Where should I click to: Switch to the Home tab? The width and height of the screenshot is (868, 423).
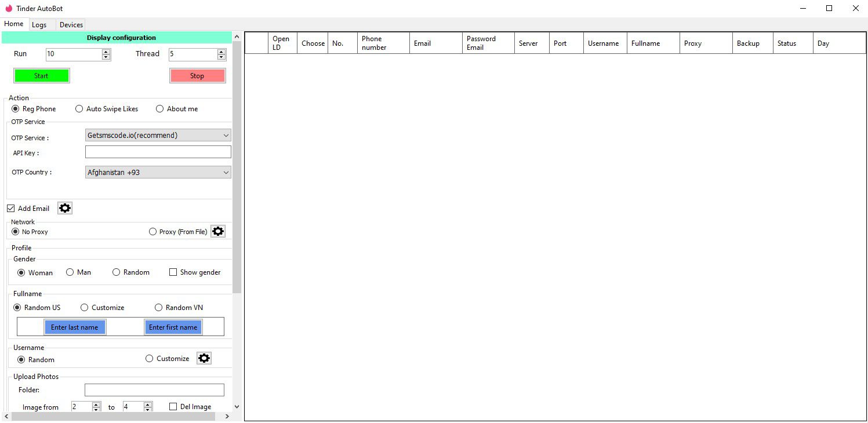tap(14, 24)
